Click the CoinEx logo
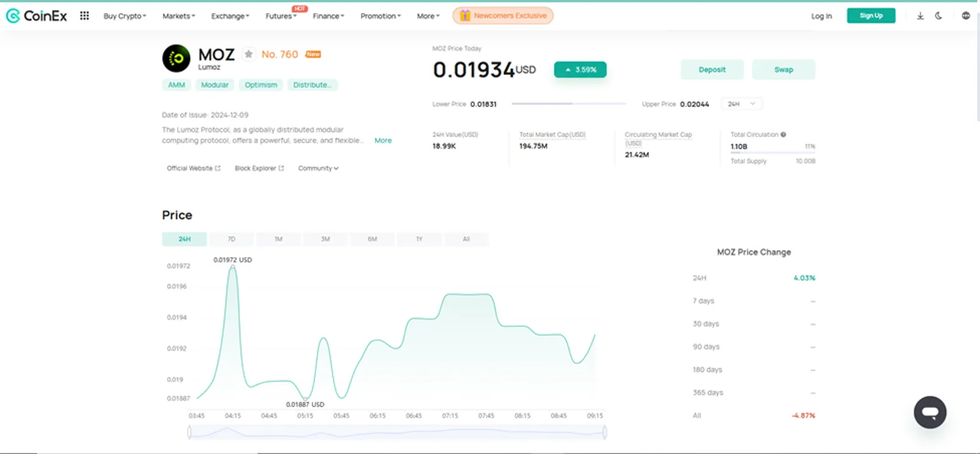The image size is (980, 454). [36, 16]
